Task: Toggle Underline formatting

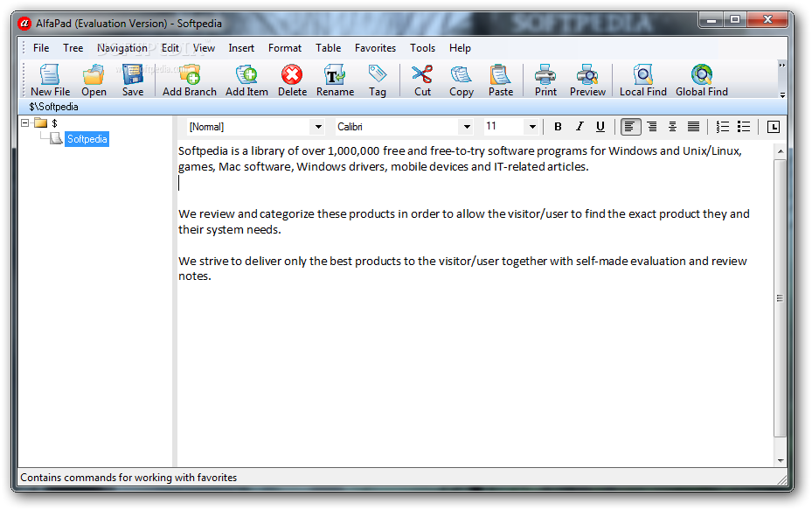Action: click(x=600, y=127)
